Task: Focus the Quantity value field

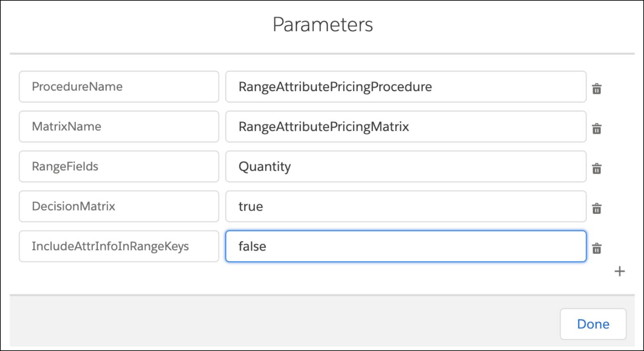Action: pos(405,166)
